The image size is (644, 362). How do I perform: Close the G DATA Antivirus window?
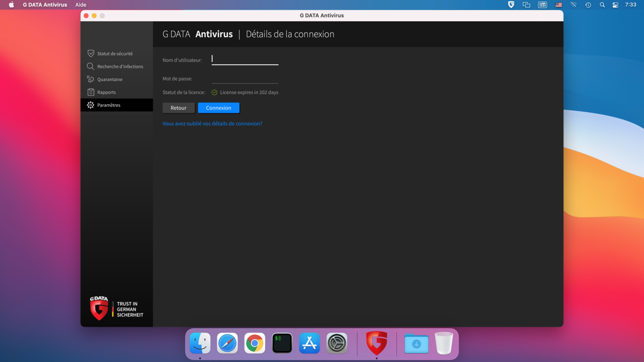tap(86, 16)
